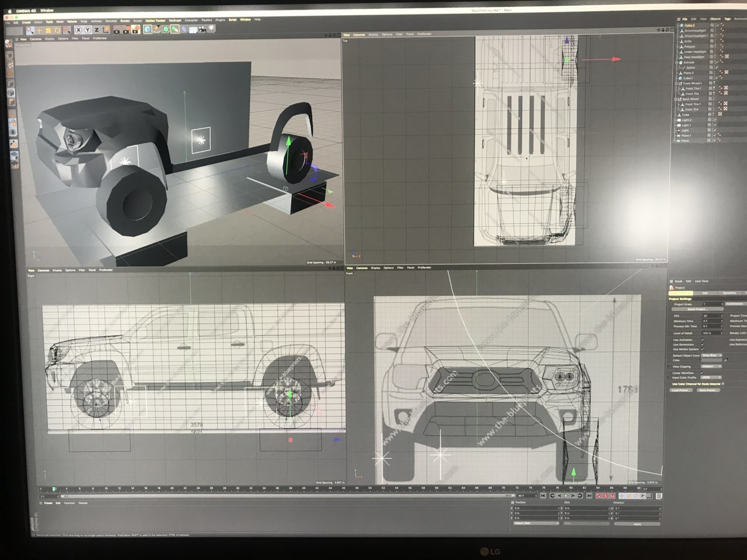Toggle Z axis lock icon
Image resolution: width=747 pixels, height=560 pixels.
[96, 30]
